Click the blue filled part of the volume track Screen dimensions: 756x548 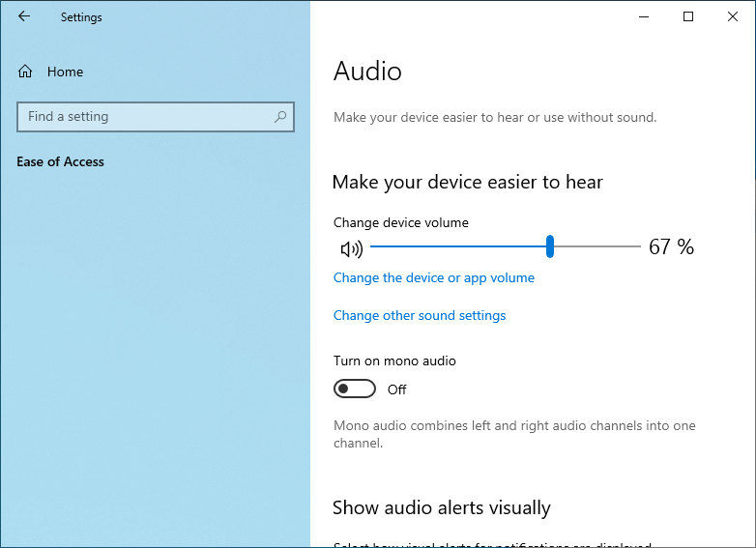click(x=454, y=247)
